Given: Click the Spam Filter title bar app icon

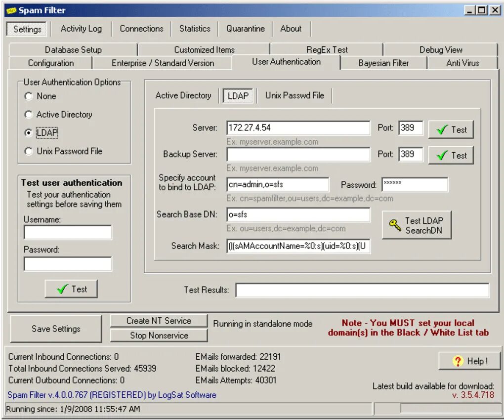Looking at the screenshot, I should coord(10,10).
